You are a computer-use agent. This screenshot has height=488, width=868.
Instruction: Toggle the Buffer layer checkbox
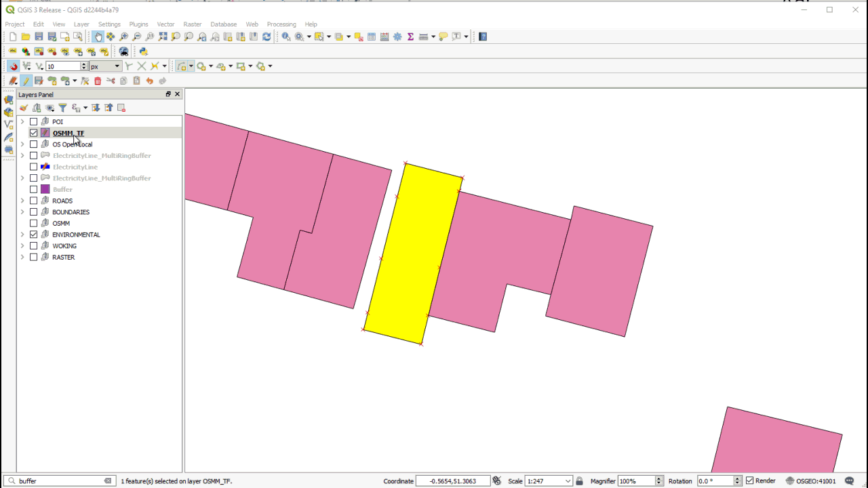click(x=33, y=190)
